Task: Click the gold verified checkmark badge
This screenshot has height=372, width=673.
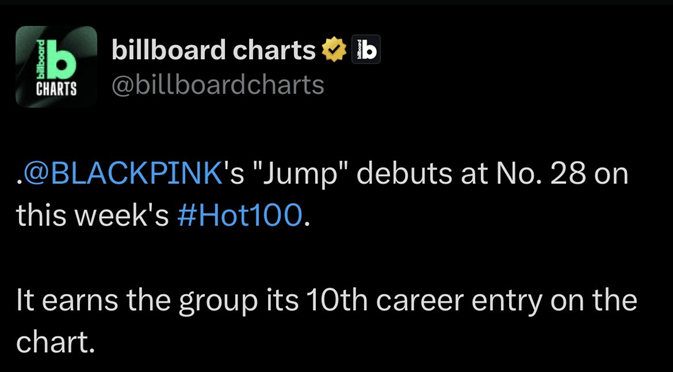Action: 334,51
